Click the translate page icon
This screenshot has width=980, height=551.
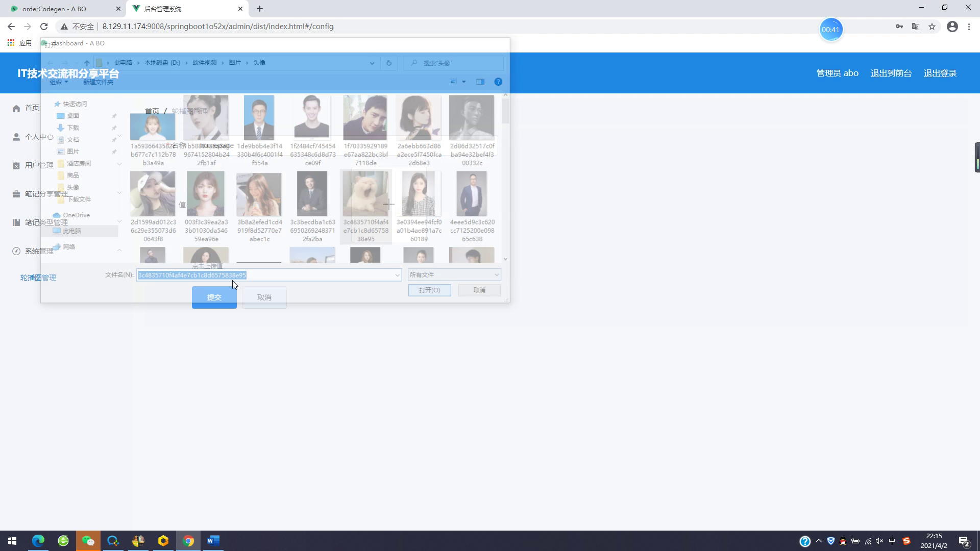[916, 27]
